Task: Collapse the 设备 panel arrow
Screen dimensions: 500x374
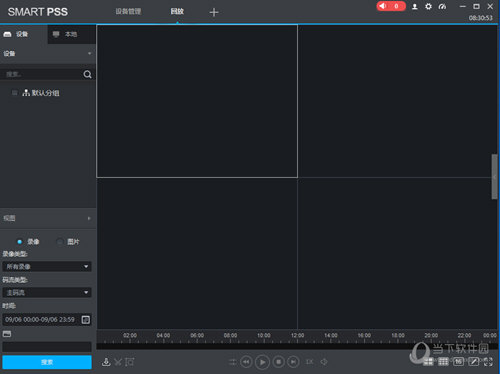Action: tap(89, 53)
